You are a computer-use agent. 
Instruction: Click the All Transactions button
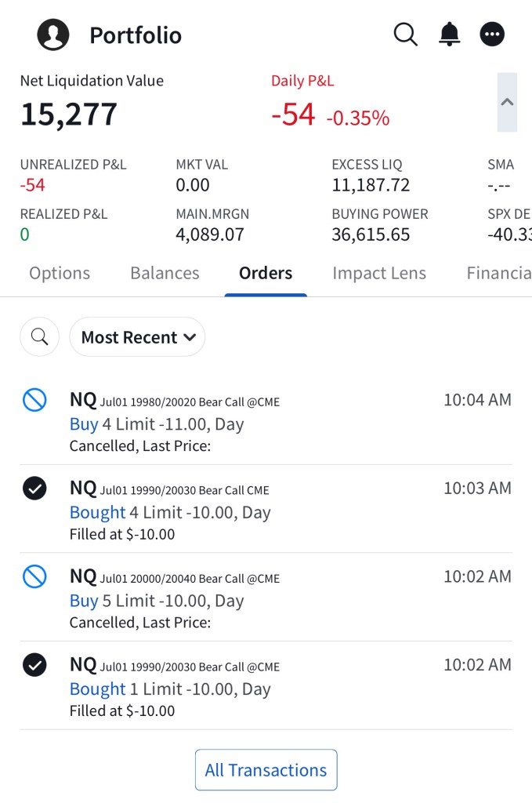tap(266, 770)
